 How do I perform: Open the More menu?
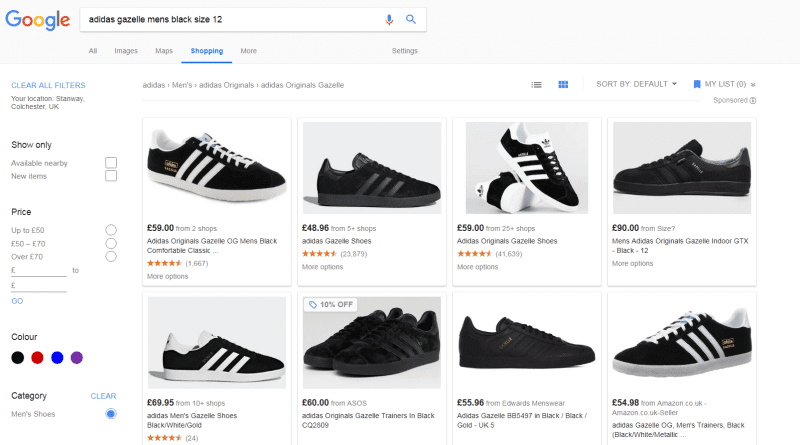point(248,51)
